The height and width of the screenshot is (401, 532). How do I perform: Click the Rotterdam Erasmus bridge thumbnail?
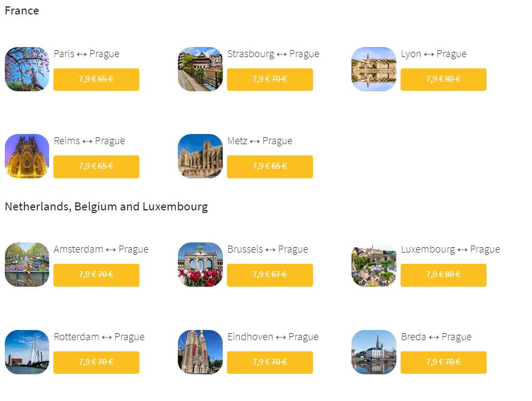pyautogui.click(x=27, y=352)
